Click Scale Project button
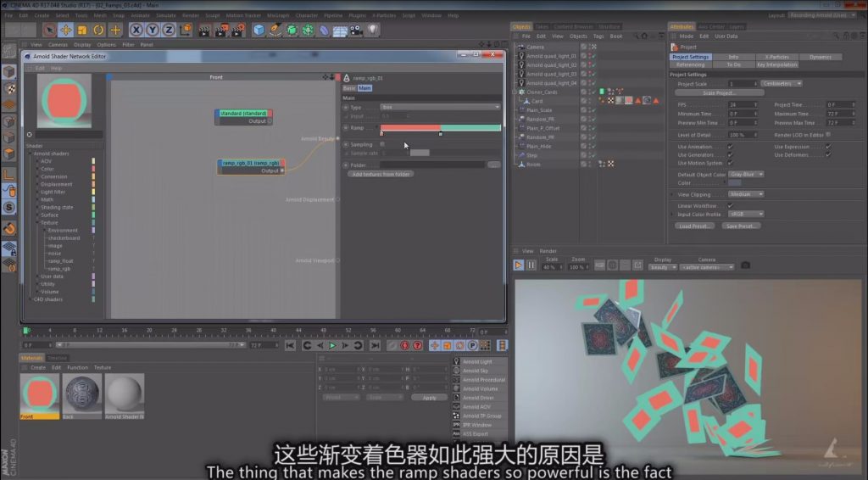The image size is (868, 480). 719,93
